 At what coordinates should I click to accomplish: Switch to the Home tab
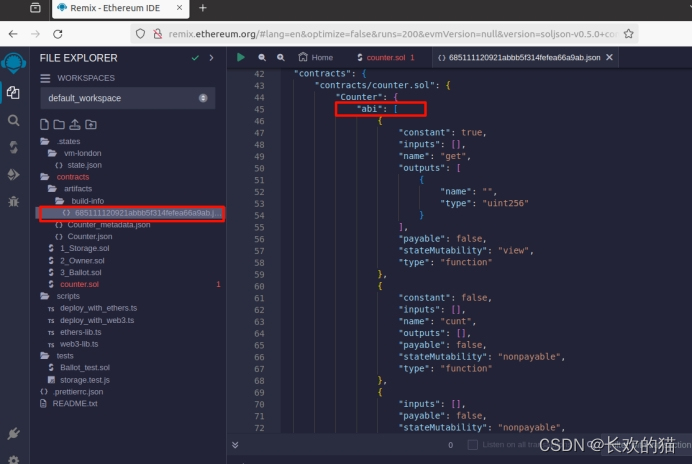pyautogui.click(x=316, y=57)
